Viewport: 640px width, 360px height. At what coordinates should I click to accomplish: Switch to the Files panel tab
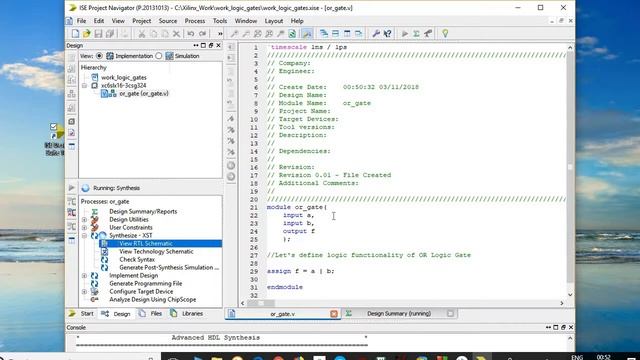[150, 313]
